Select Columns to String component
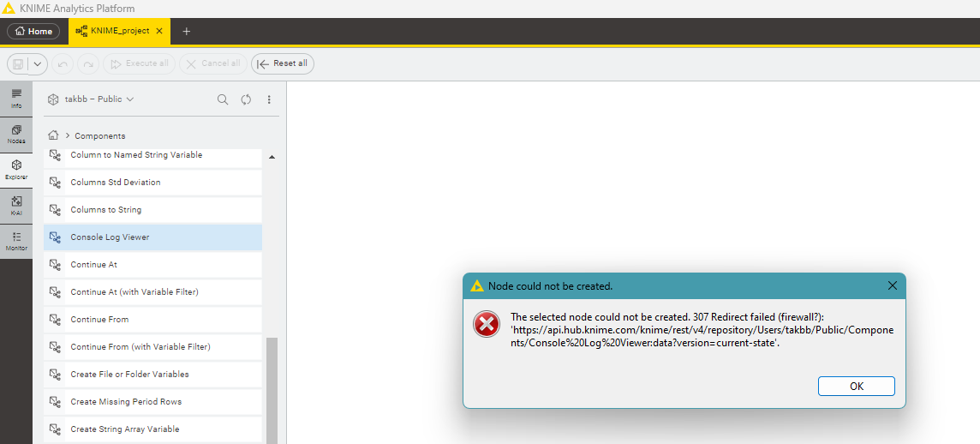 click(153, 210)
